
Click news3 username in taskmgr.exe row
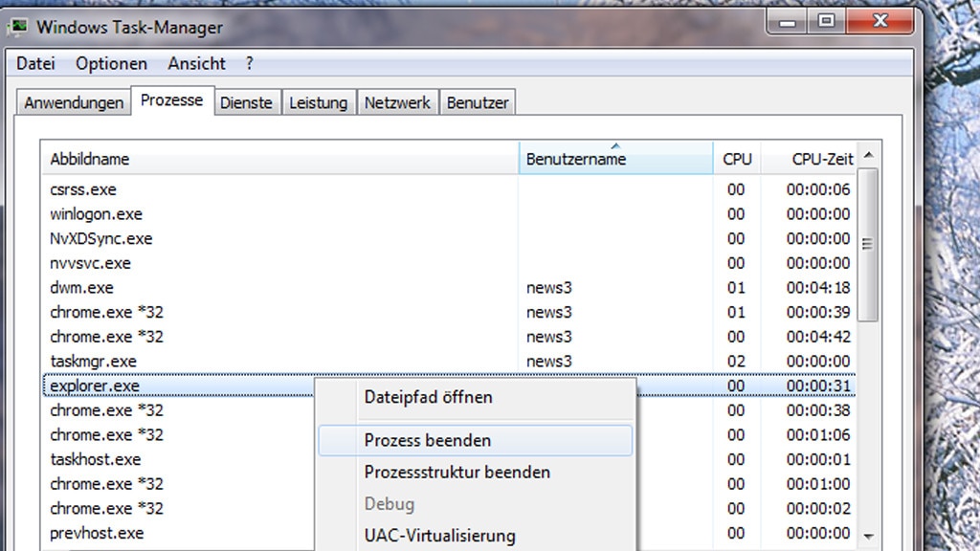click(548, 362)
